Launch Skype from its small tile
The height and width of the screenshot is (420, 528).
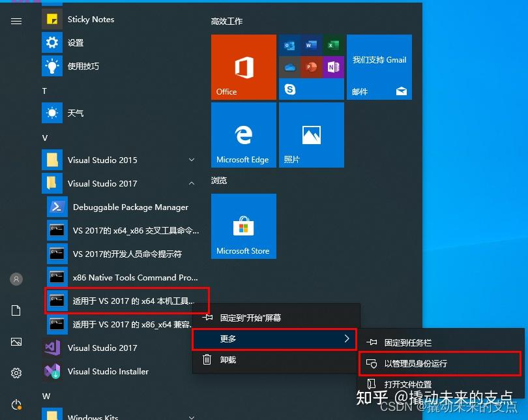pyautogui.click(x=291, y=89)
